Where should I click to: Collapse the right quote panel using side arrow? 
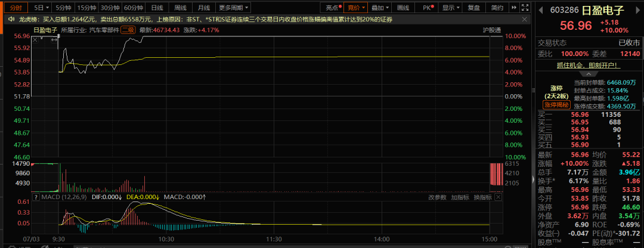[534, 180]
